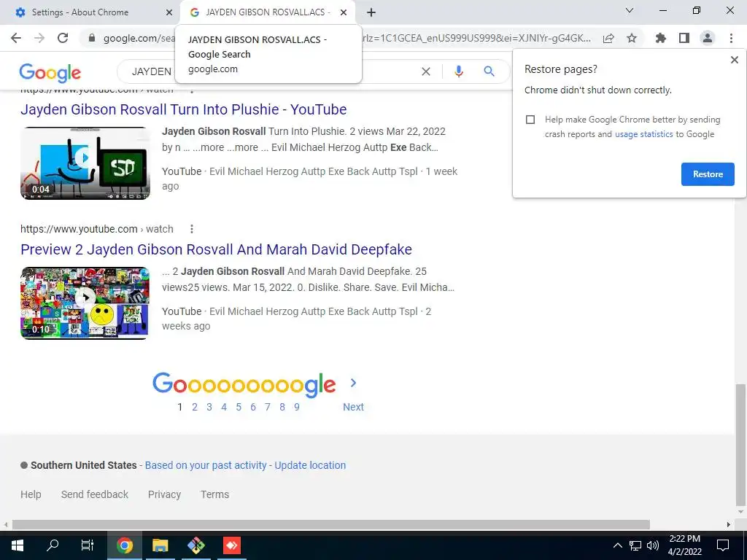747x560 pixels.
Task: Open options dots for the Deepfake result
Action: point(192,229)
